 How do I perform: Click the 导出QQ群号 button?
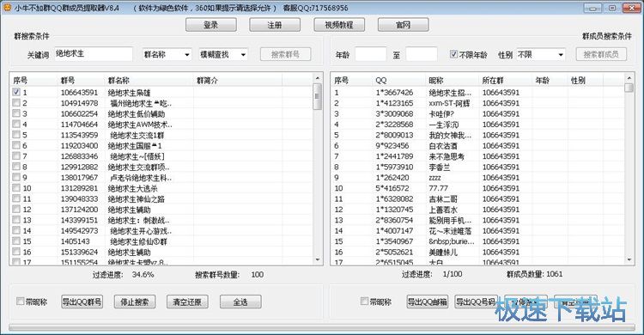coord(82,301)
